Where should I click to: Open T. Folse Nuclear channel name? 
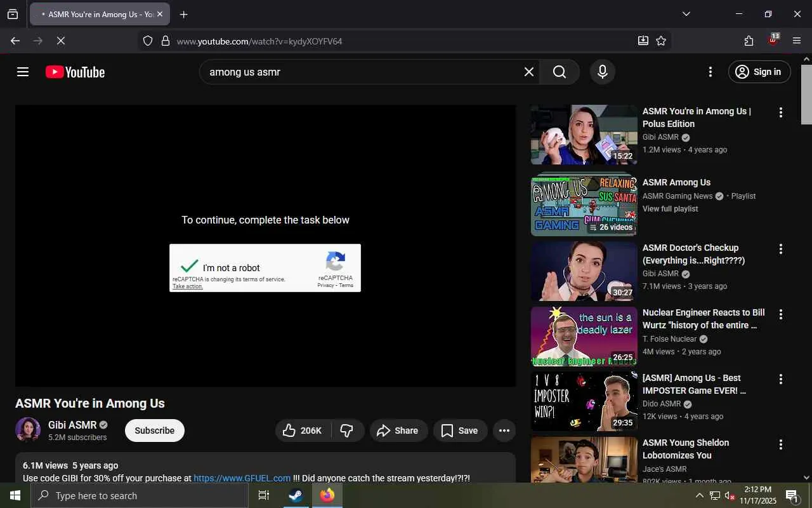tap(669, 339)
